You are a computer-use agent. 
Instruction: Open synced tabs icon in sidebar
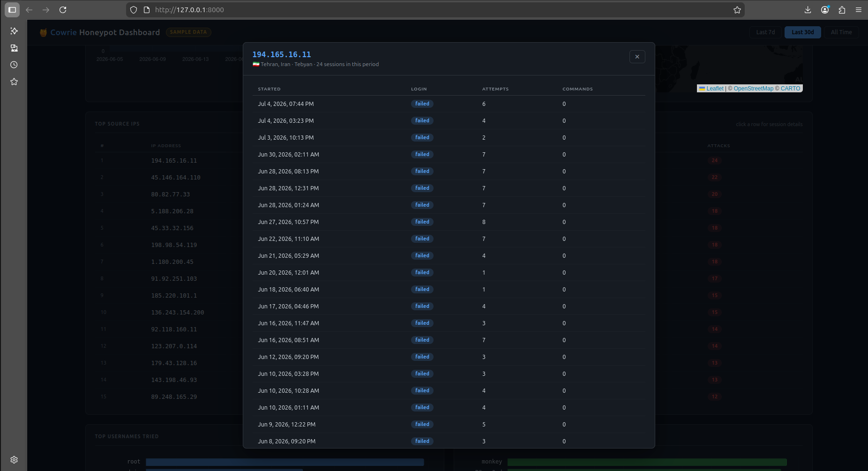click(14, 48)
